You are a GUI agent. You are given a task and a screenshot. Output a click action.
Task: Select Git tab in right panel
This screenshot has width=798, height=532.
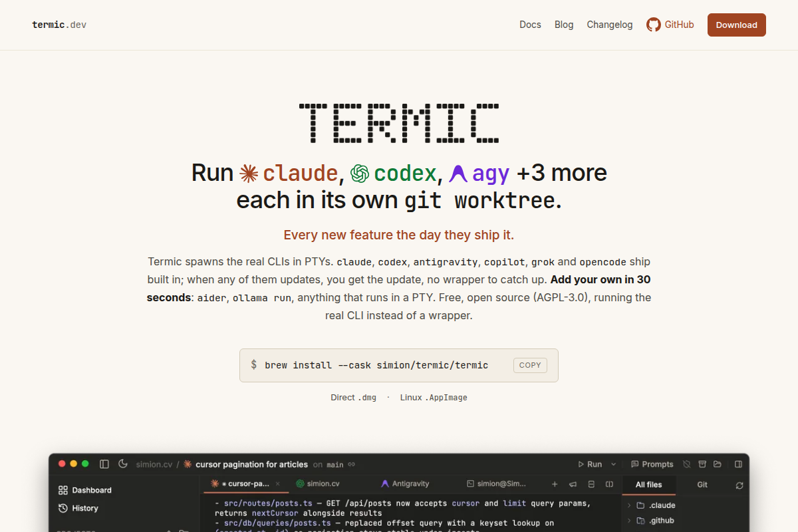[x=702, y=485]
